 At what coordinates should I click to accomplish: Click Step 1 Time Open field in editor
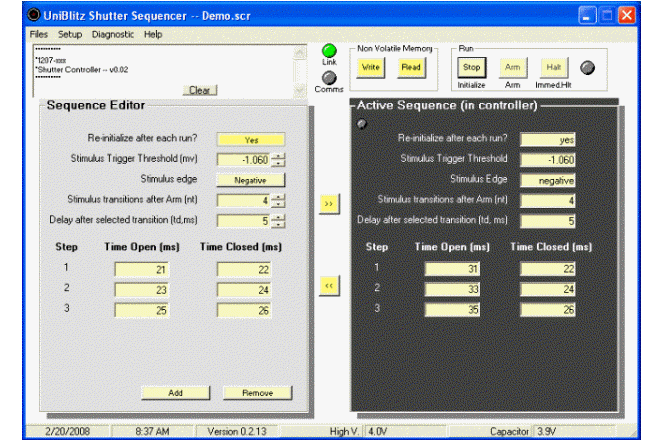142,269
